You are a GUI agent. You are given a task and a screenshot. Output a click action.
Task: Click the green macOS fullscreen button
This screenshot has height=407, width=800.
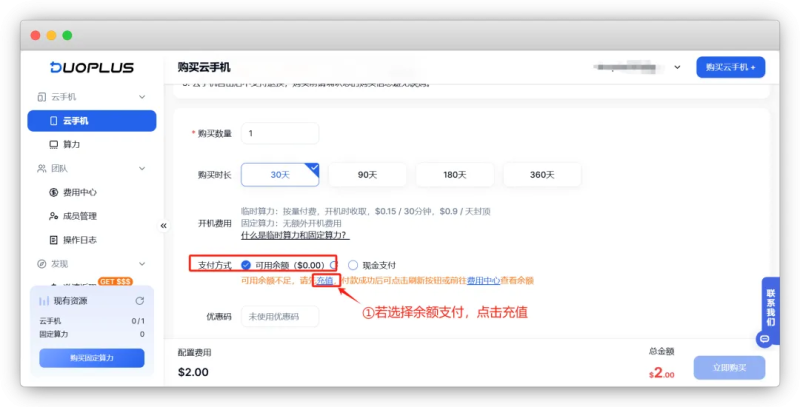click(x=67, y=35)
